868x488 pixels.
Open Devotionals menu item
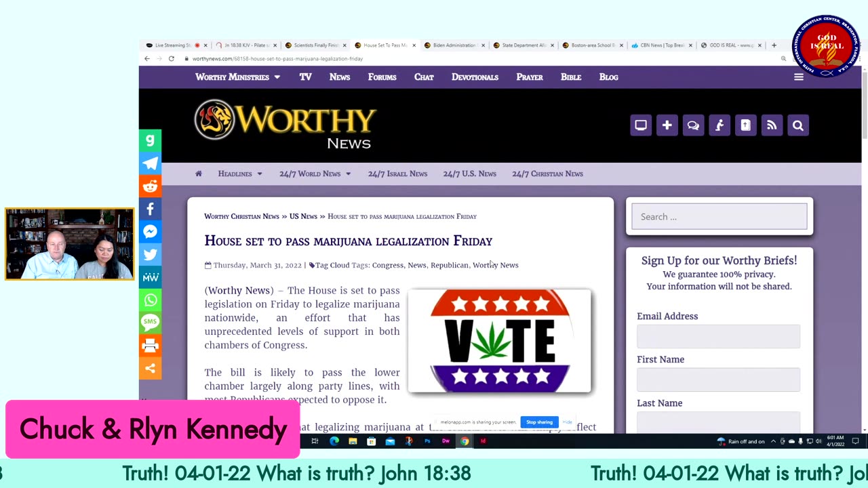[475, 77]
